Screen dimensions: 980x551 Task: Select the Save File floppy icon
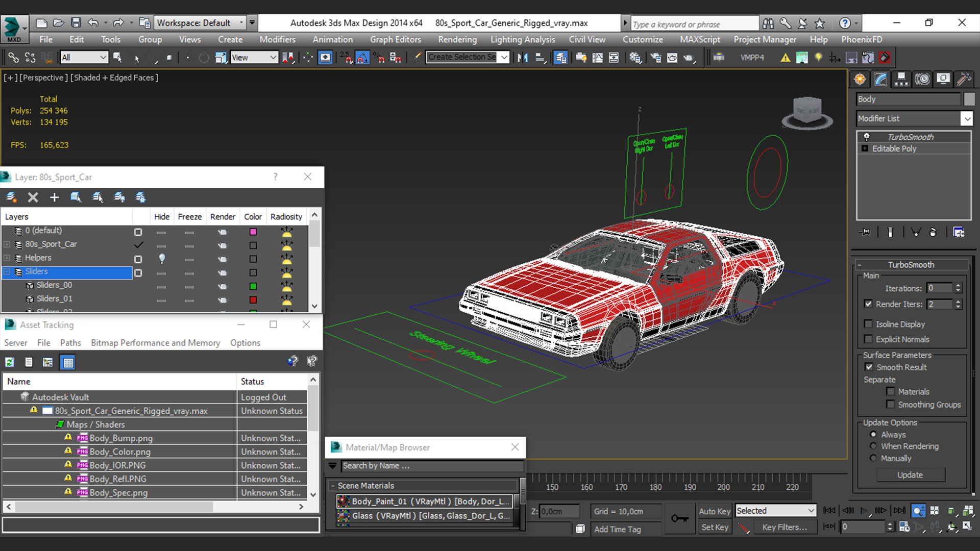[76, 22]
